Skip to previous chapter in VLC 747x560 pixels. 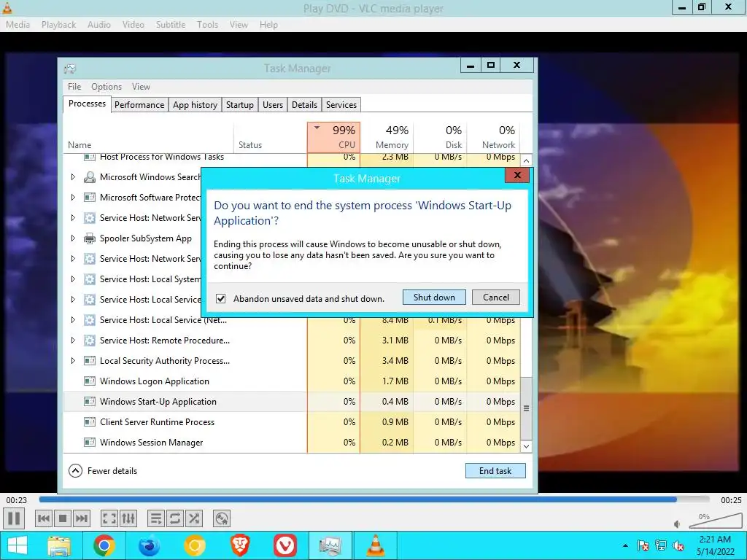pyautogui.click(x=43, y=518)
